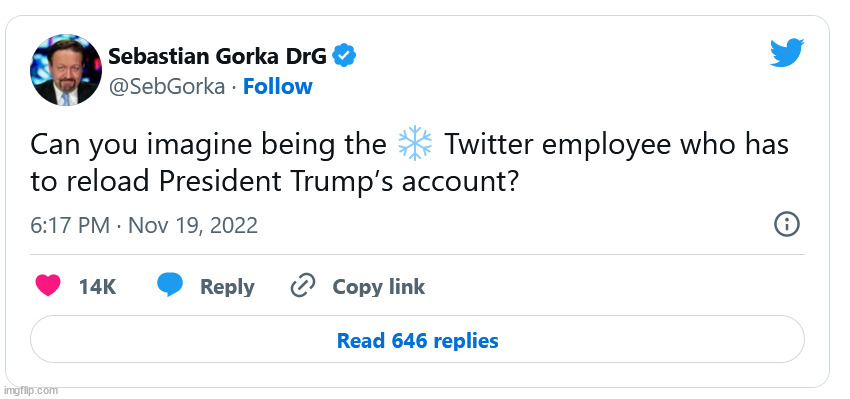This screenshot has height=399, width=850.
Task: Click the imgflip.com watermark
Action: [30, 390]
